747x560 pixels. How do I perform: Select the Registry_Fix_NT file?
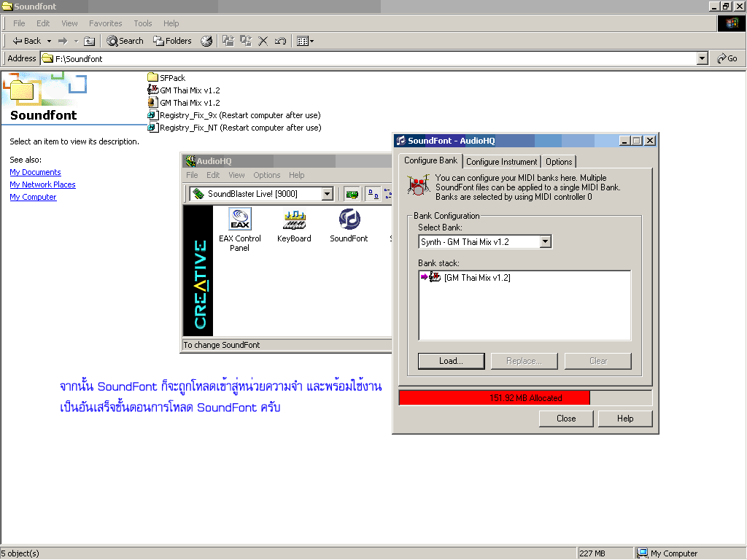pyautogui.click(x=235, y=128)
